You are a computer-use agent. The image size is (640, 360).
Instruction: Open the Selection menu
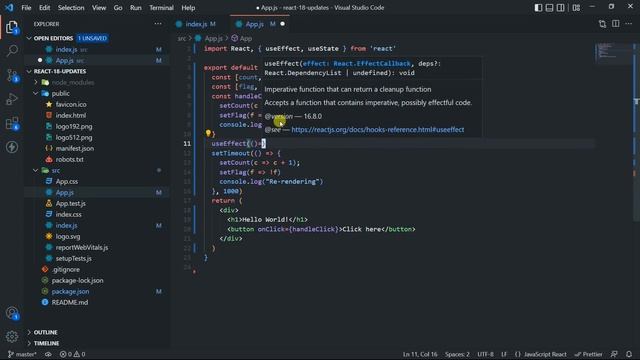pyautogui.click(x=71, y=7)
